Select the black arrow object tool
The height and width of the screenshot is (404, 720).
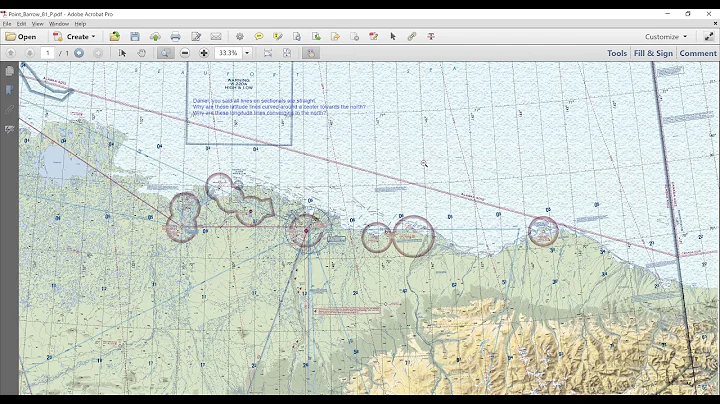(x=393, y=37)
